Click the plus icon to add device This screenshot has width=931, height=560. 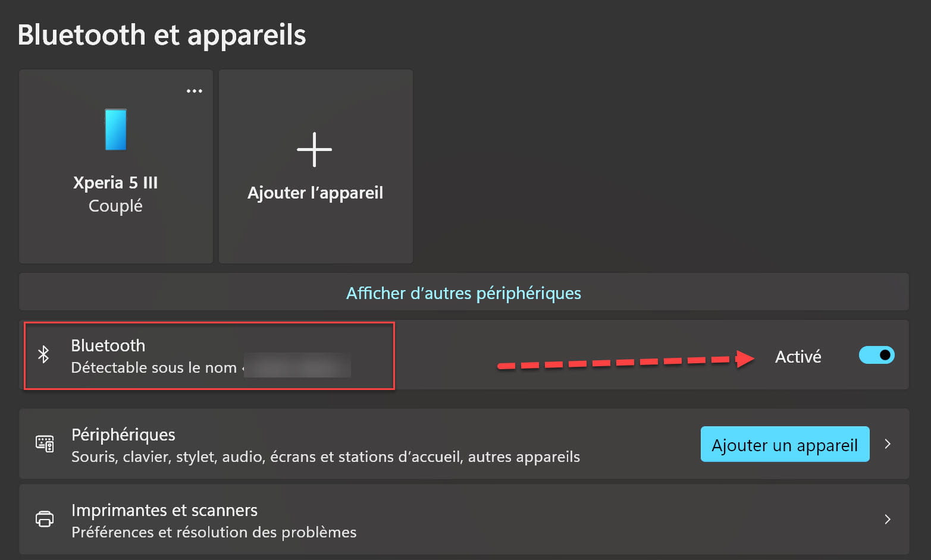point(314,149)
